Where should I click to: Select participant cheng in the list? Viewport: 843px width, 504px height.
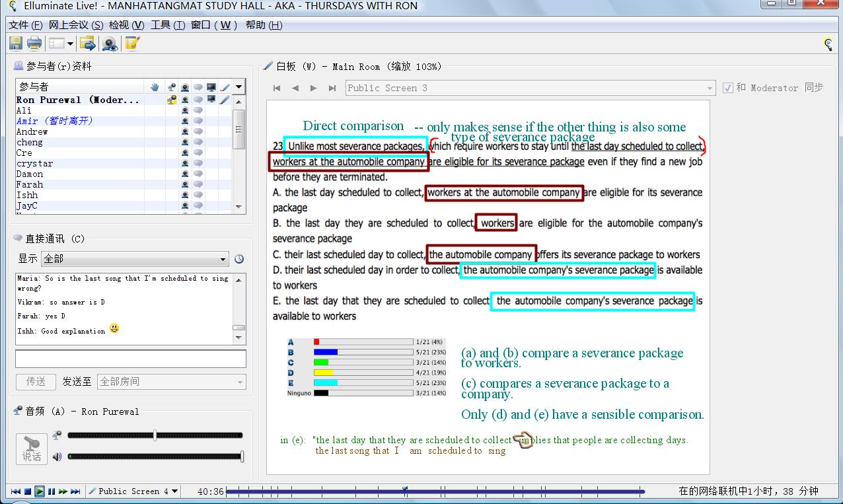click(30, 142)
